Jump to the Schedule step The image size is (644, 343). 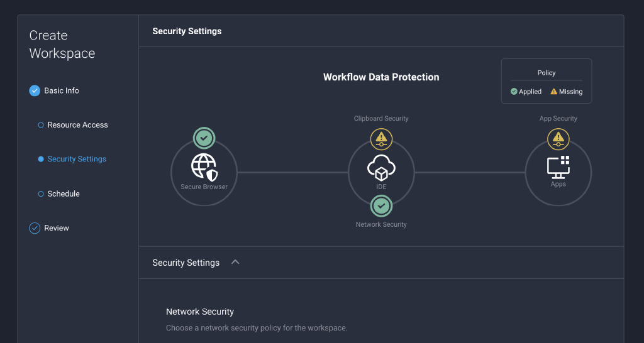click(64, 193)
